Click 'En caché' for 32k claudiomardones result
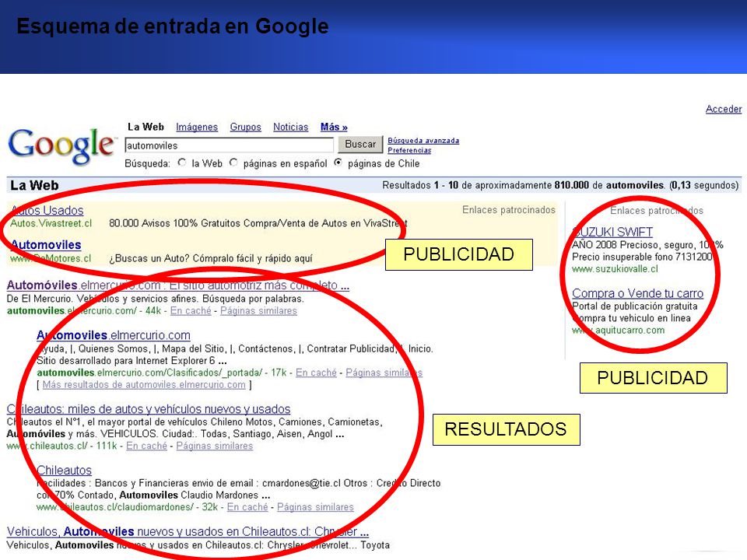This screenshot has height=560, width=747. (x=247, y=507)
